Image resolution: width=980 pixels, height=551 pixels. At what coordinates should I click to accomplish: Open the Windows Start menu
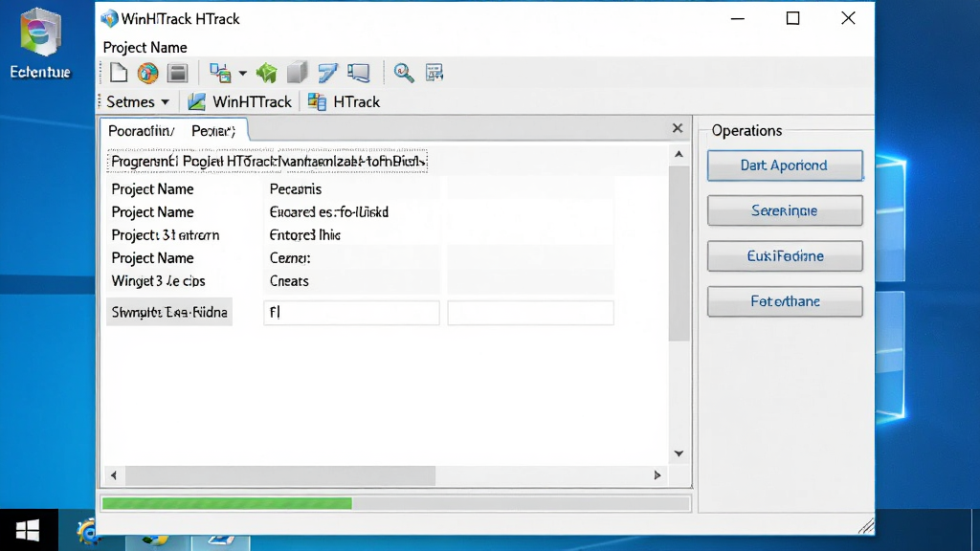coord(28,530)
